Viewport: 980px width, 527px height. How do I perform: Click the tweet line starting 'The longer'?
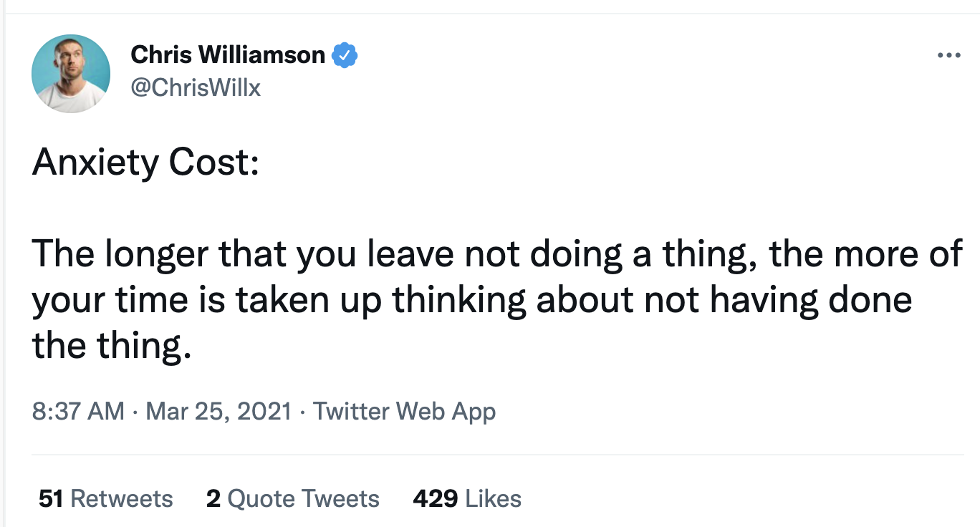(x=498, y=255)
